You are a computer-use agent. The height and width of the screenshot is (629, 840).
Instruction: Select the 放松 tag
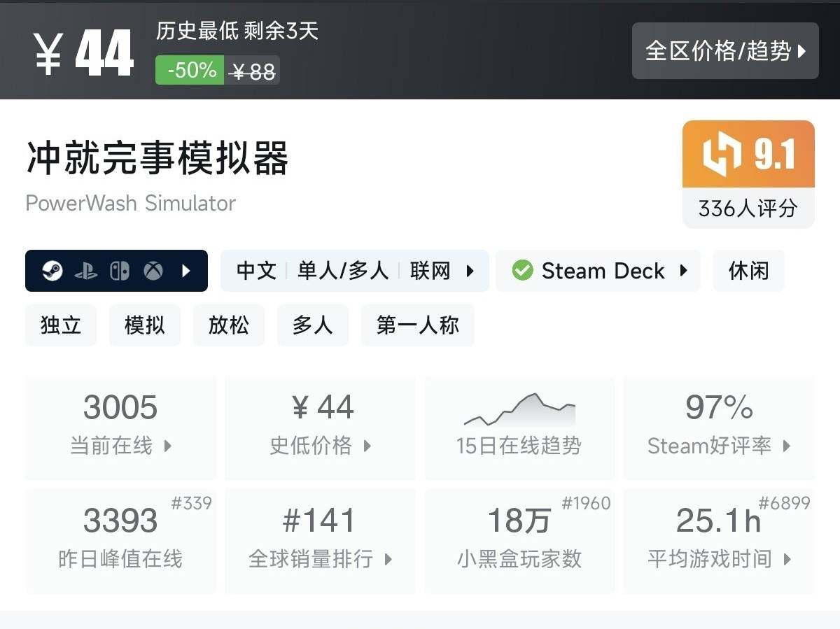tap(229, 325)
